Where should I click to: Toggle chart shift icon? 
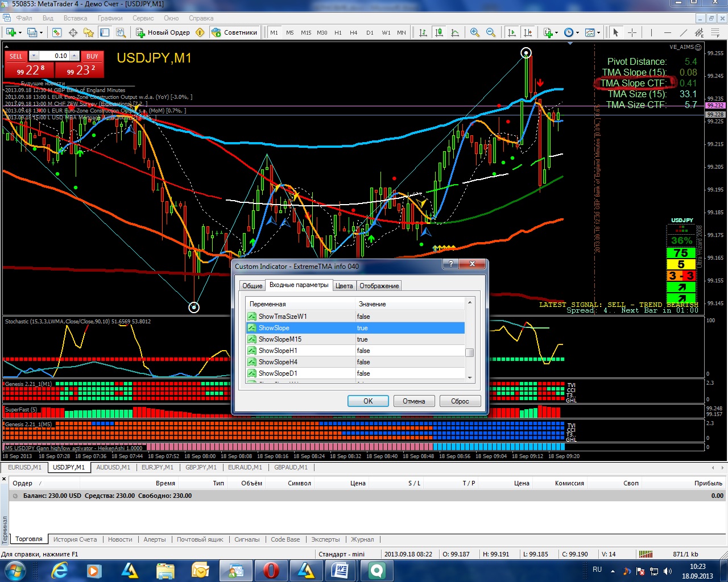528,32
